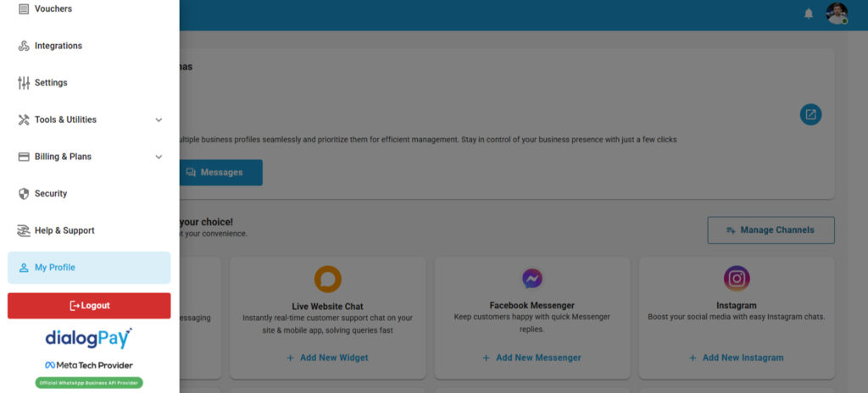Click the Integrations sidebar icon
Image resolution: width=868 pixels, height=393 pixels.
pos(24,46)
